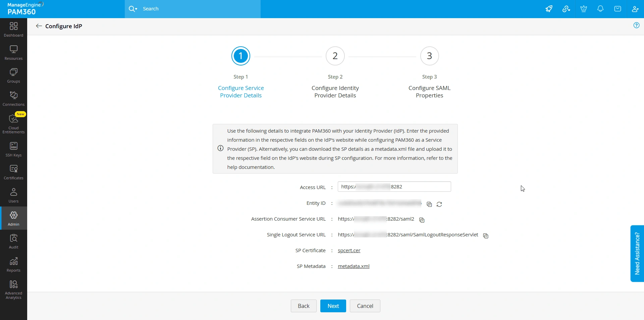This screenshot has height=320, width=644.
Task: Open the rocket quick-start icon
Action: coord(549,9)
